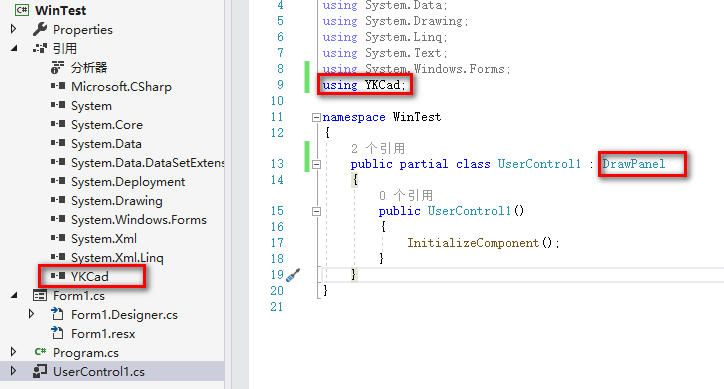Viewport: 724px width, 389px height.
Task: Click the Properties wrench icon
Action: pyautogui.click(x=40, y=29)
